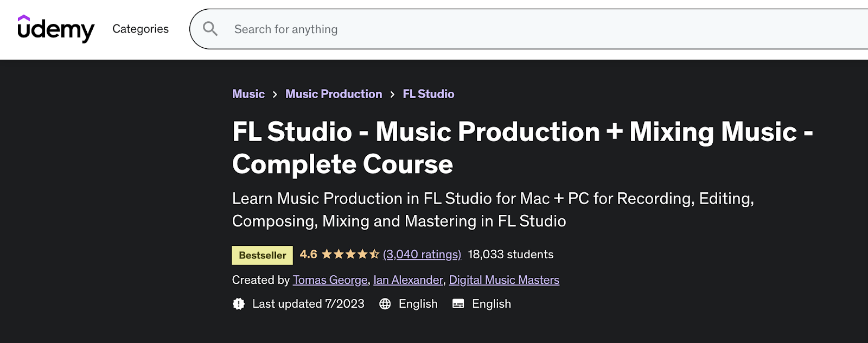Click the chevron after Music breadcrumb
868x343 pixels.
[275, 94]
